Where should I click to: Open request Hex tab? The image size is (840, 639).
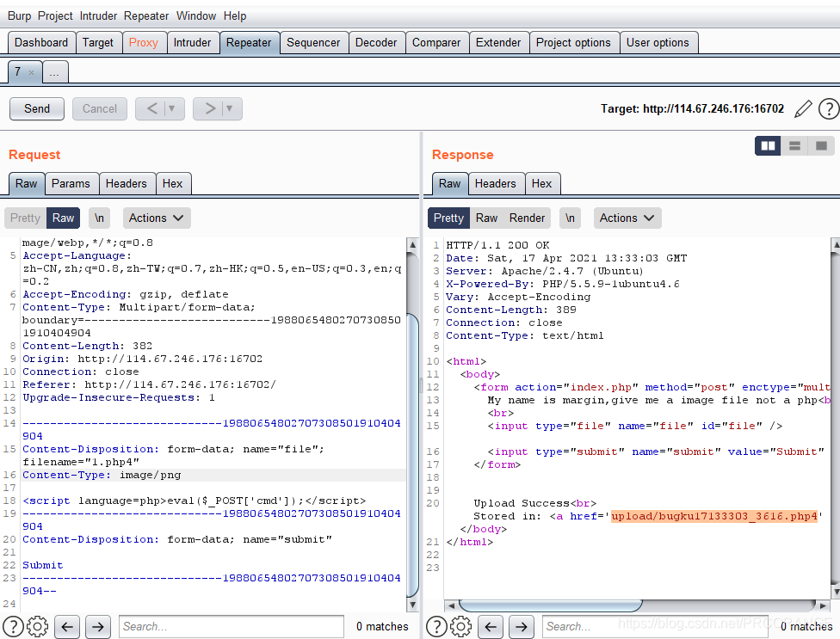point(172,183)
